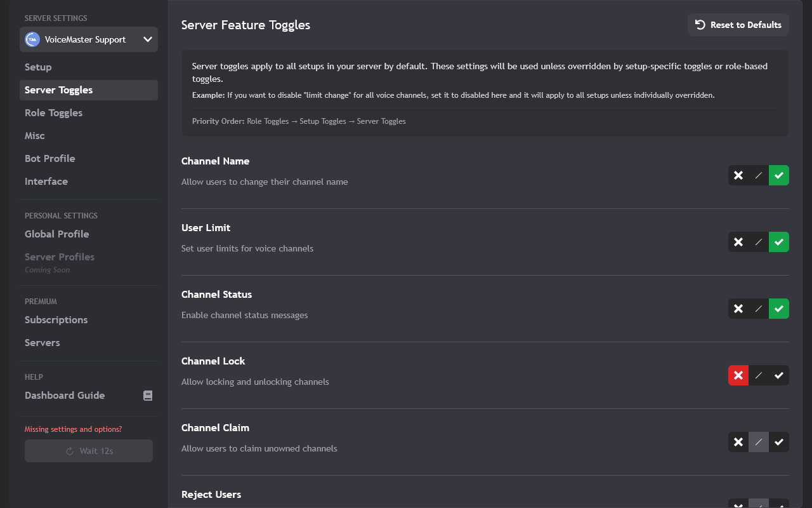
Task: Toggle Channel Claim to the enabled state
Action: [779, 442]
